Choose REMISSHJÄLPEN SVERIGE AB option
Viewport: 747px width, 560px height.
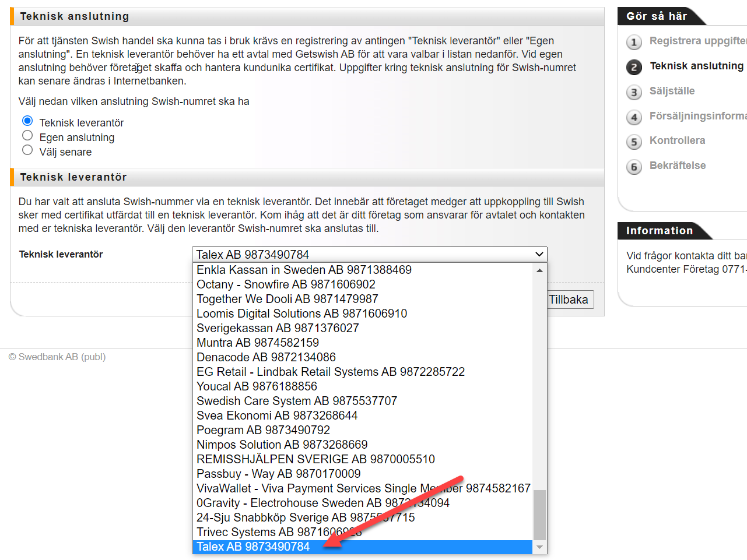tap(362, 459)
